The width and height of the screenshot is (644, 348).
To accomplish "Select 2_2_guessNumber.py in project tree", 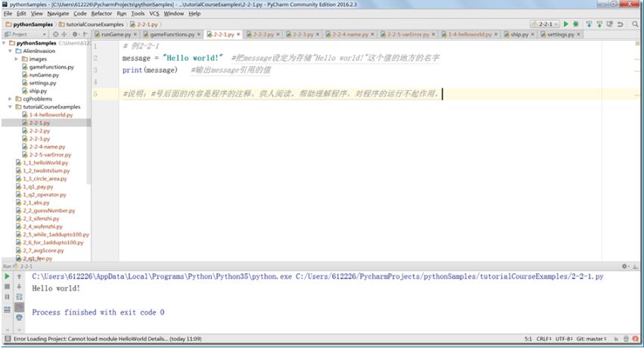I will (x=49, y=210).
